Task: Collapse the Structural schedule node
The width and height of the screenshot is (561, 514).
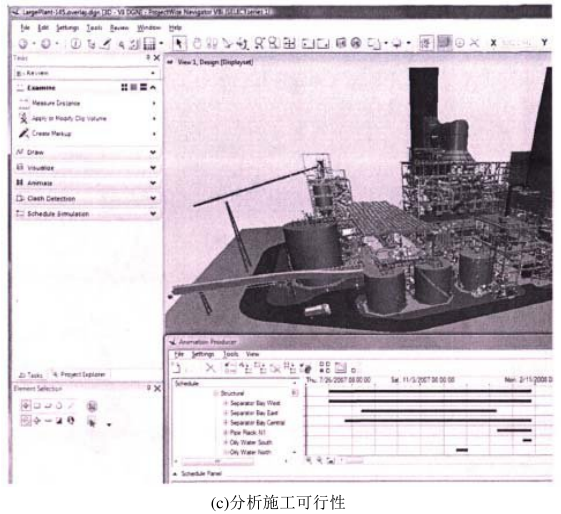Action: tap(216, 393)
